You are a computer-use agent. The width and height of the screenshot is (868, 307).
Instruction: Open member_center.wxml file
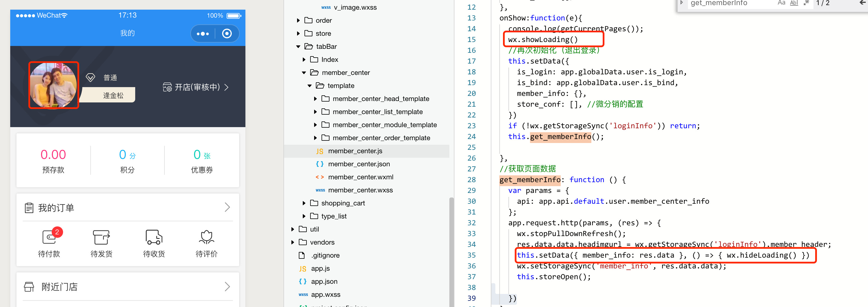click(360, 177)
